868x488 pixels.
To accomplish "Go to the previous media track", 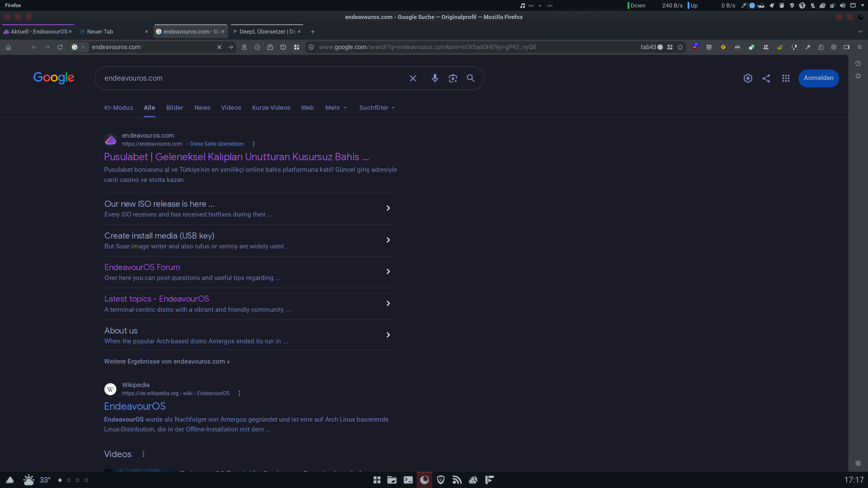I will tap(531, 5).
